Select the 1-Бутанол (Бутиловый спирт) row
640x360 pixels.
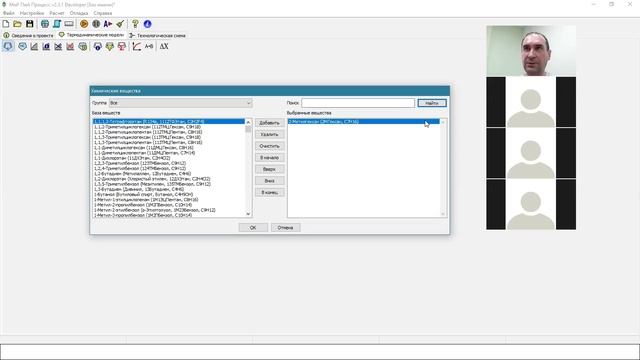[169, 194]
